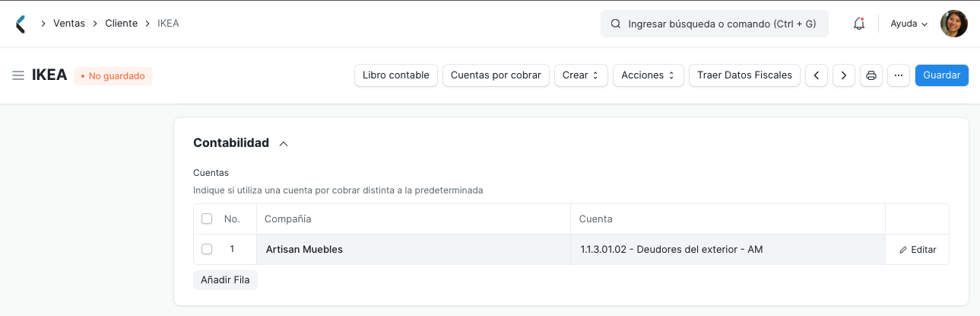Click the Artisan Muebles company cell

414,249
